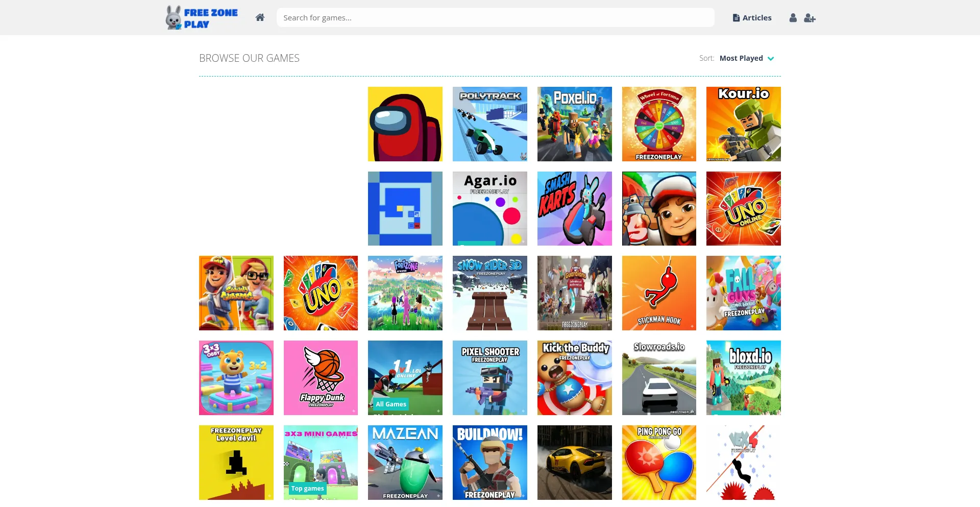This screenshot has height=507, width=980.
Task: Open the UNO card game tile
Action: [x=321, y=293]
